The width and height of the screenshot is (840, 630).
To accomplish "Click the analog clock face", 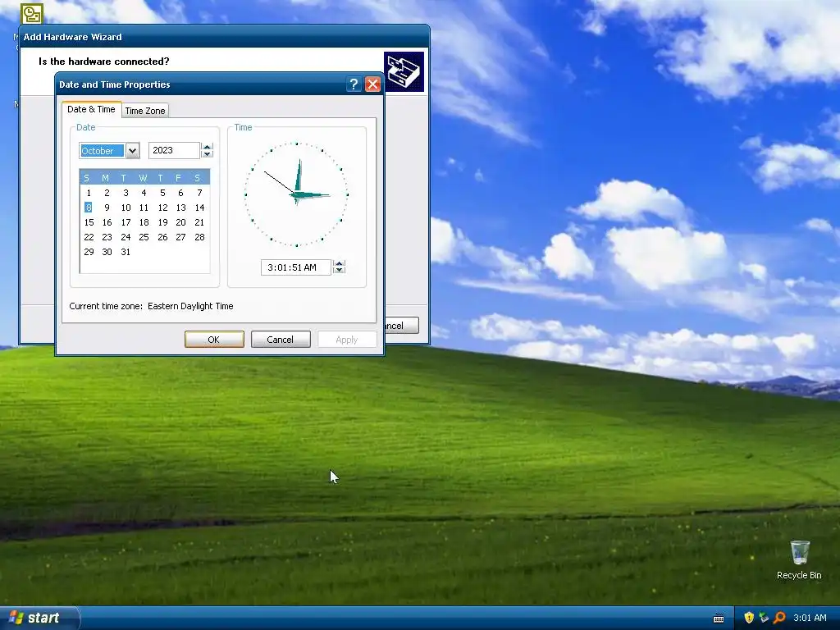I will (x=296, y=194).
